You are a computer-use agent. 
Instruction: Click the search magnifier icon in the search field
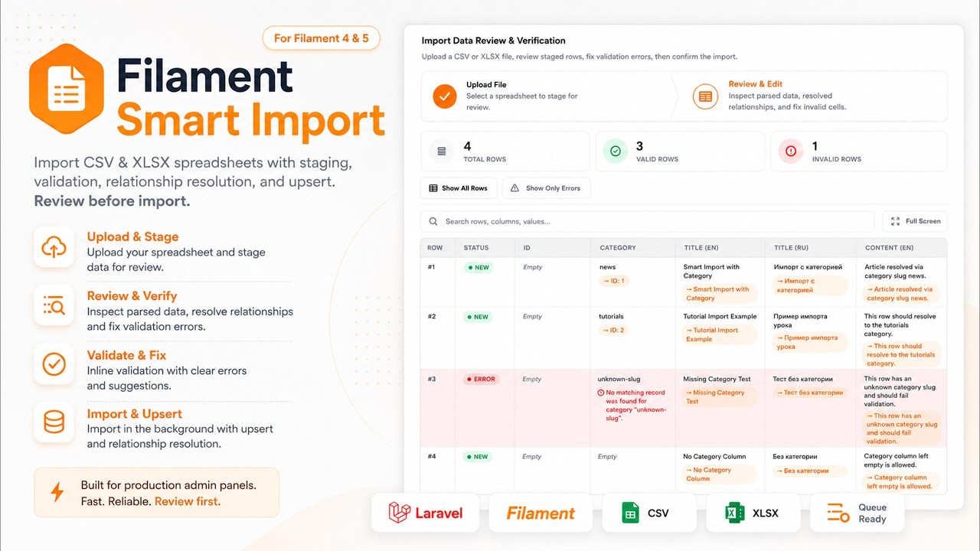(434, 221)
